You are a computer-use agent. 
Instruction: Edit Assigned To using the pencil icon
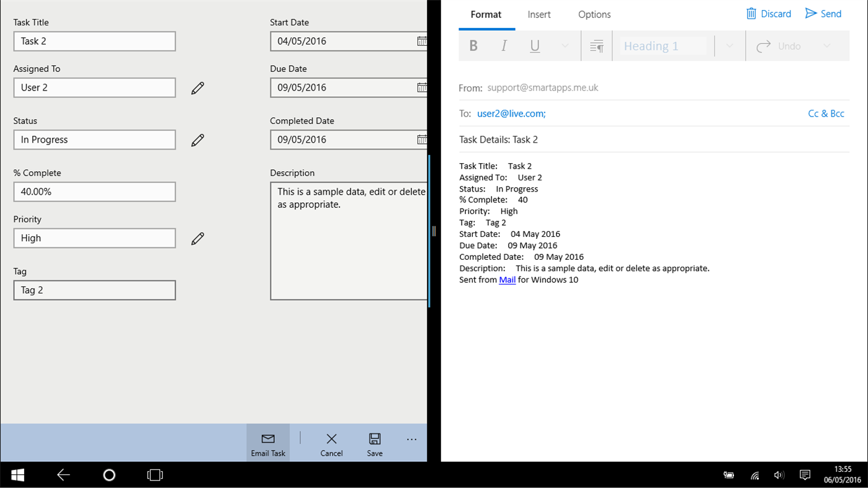[x=197, y=87]
